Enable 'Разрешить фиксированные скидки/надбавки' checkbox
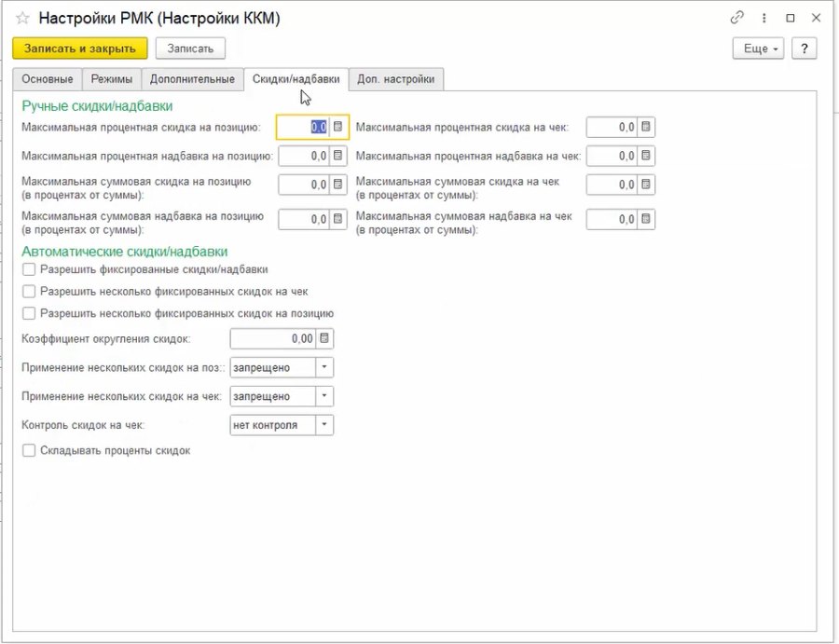 [29, 269]
